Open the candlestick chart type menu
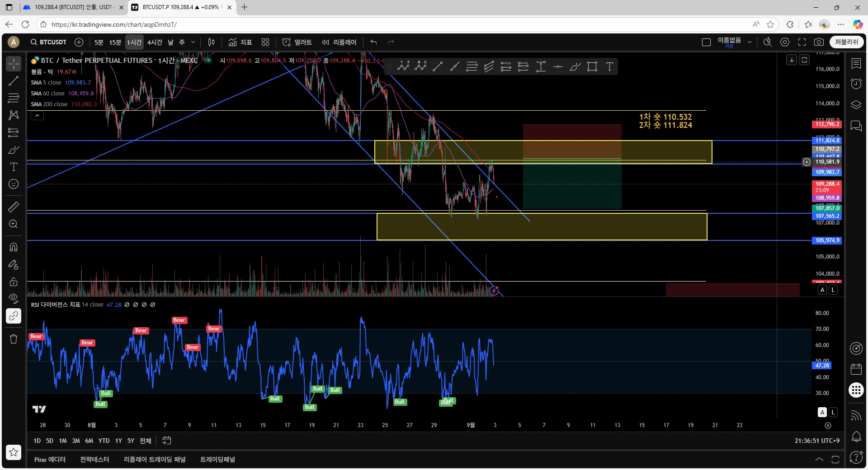868x470 pixels. pyautogui.click(x=211, y=42)
